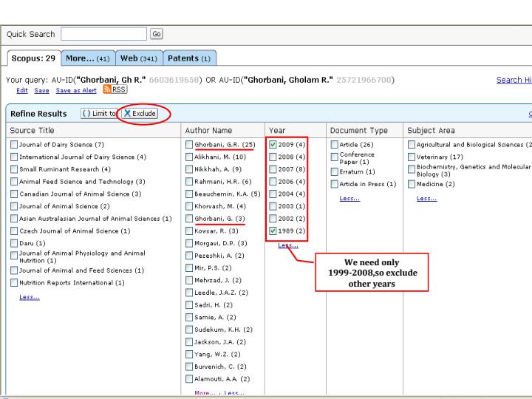The image size is (532, 399).
Task: Check Beauchemin, K.A. (5) author checkbox
Action: [x=189, y=194]
